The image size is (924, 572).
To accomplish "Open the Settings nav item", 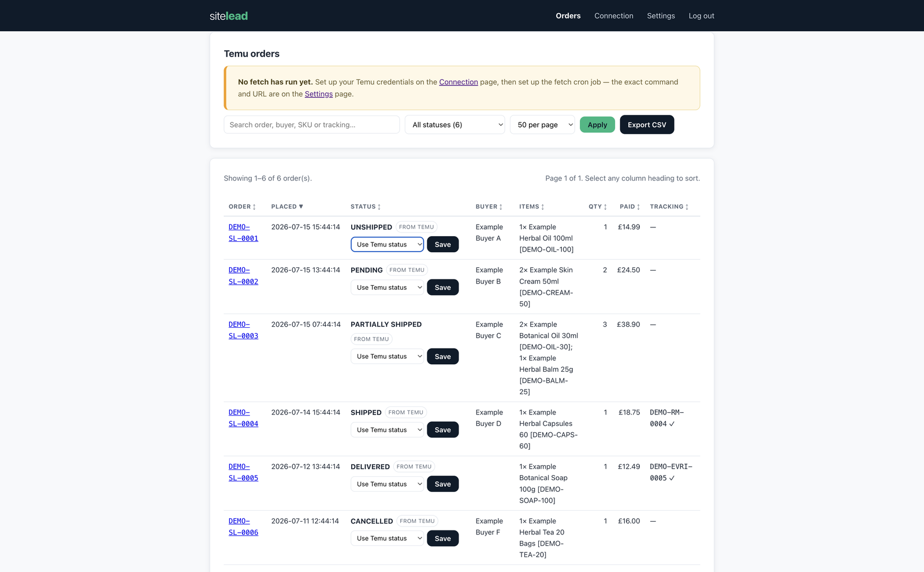I will 661,16.
